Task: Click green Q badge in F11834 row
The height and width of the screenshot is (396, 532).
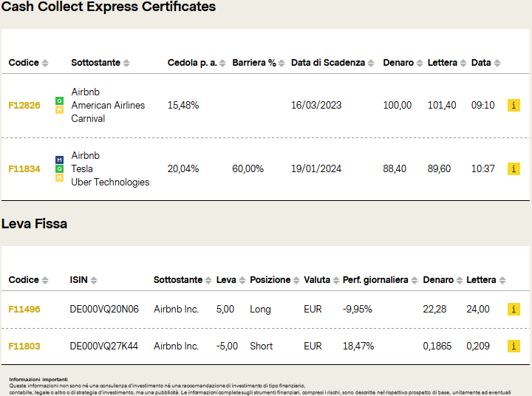Action: 59,168
